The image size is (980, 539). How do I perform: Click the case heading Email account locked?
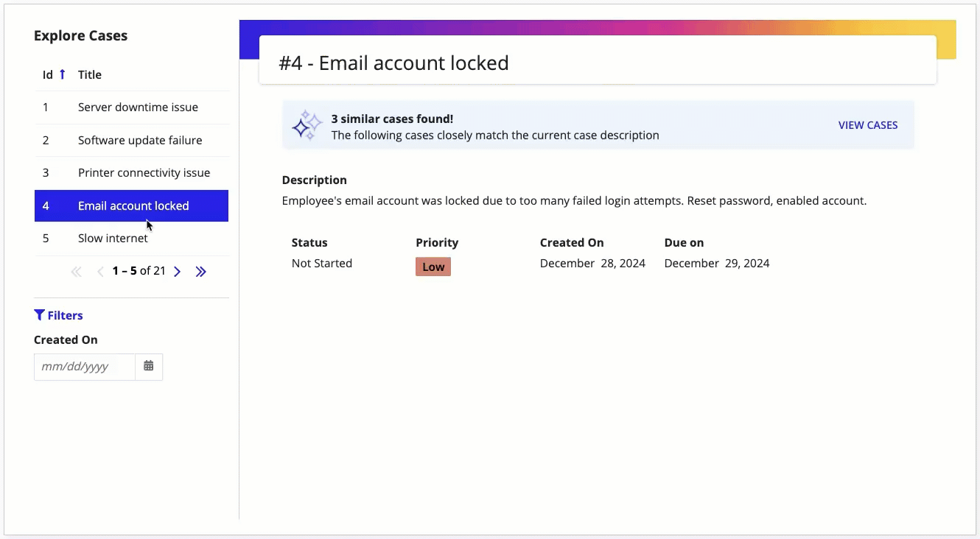[394, 63]
